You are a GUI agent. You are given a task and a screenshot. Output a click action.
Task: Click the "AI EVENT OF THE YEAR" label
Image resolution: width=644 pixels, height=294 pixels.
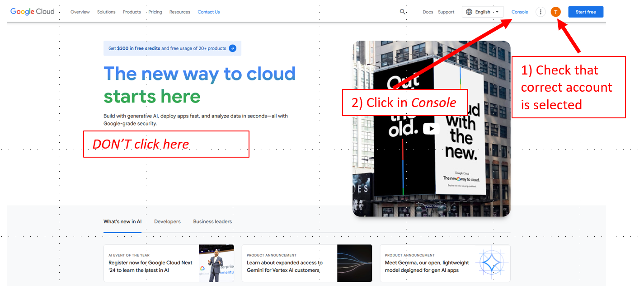pyautogui.click(x=129, y=255)
